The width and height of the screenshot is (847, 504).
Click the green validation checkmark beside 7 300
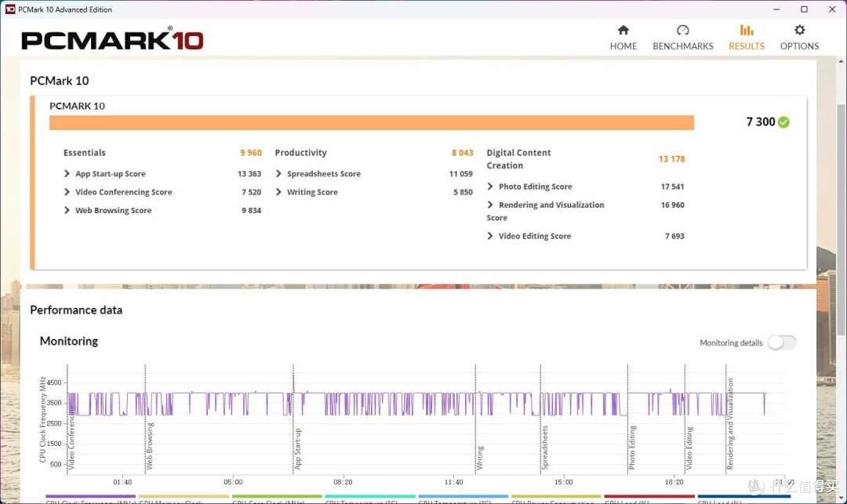783,122
